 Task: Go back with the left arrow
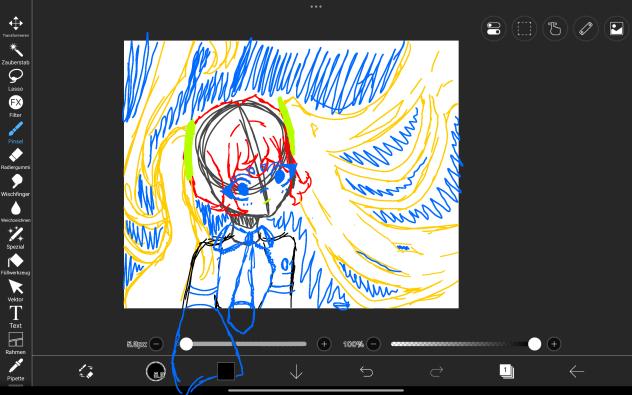tap(577, 371)
